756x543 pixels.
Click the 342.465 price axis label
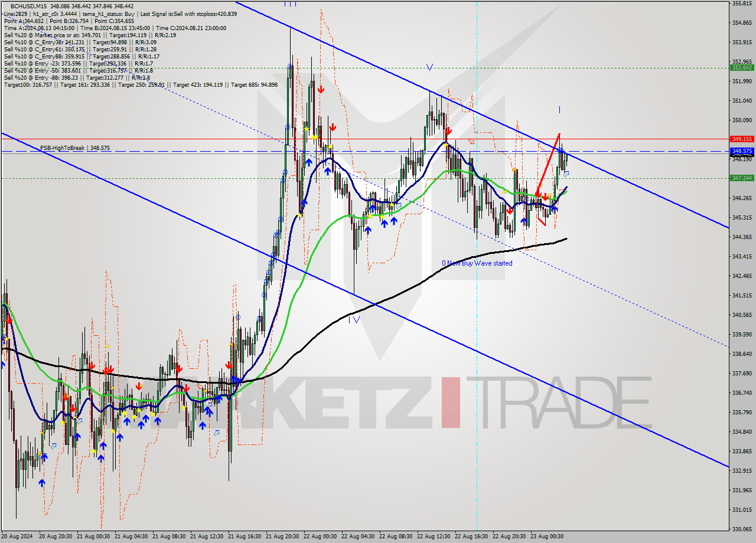[742, 276]
